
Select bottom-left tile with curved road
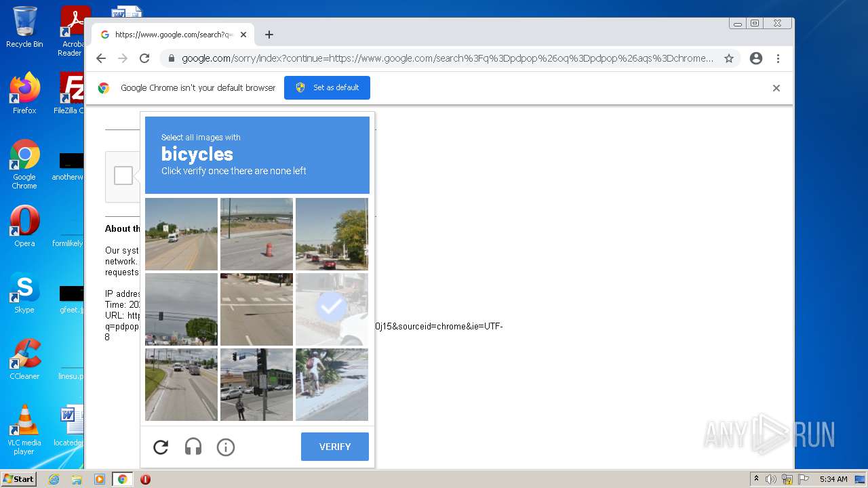[x=181, y=384]
